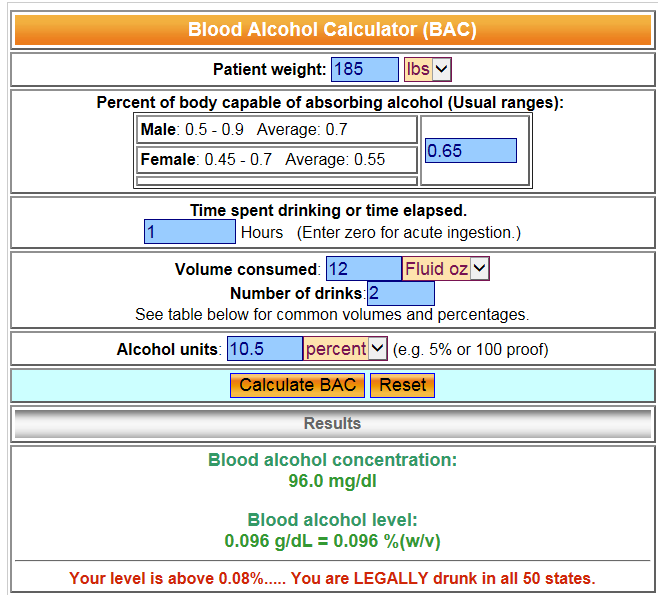Screen dimensions: 658x595
Task: Focus the Hours time elapsed field
Action: coord(190,231)
